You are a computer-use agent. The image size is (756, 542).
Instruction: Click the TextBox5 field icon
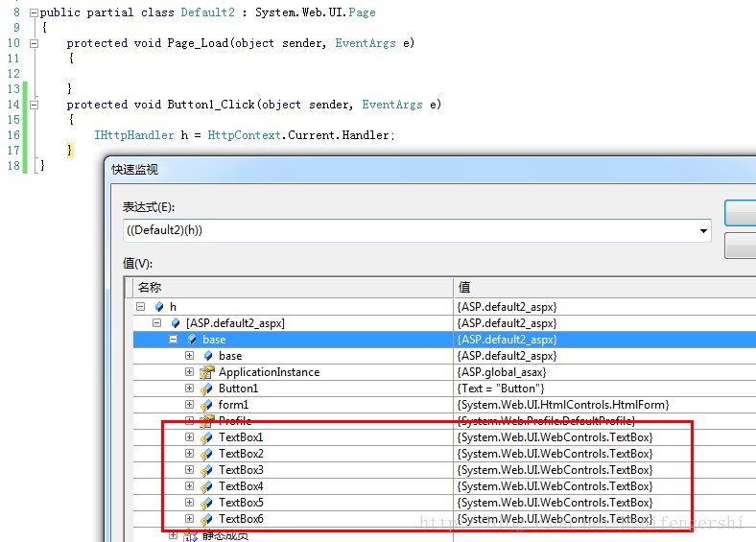[207, 503]
